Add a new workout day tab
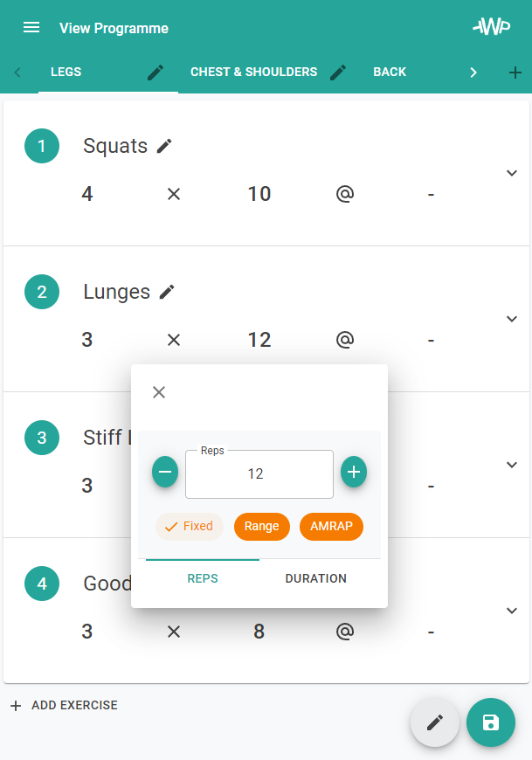This screenshot has width=532, height=760. [515, 73]
